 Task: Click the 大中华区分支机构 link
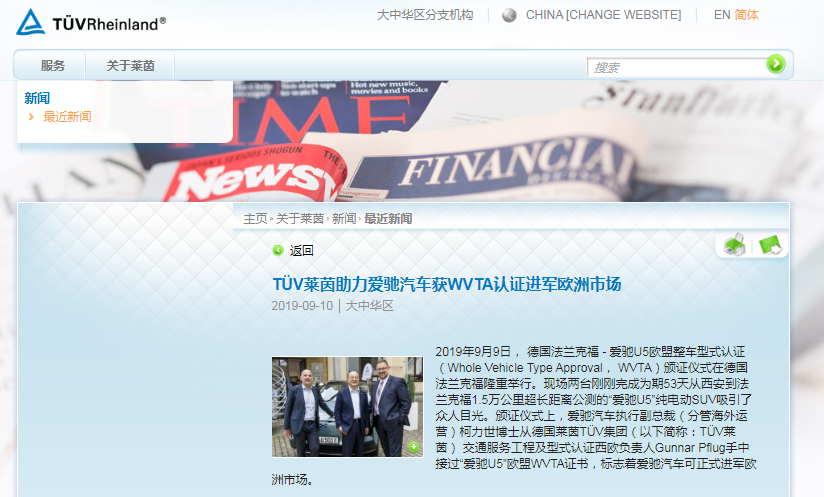pyautogui.click(x=424, y=15)
